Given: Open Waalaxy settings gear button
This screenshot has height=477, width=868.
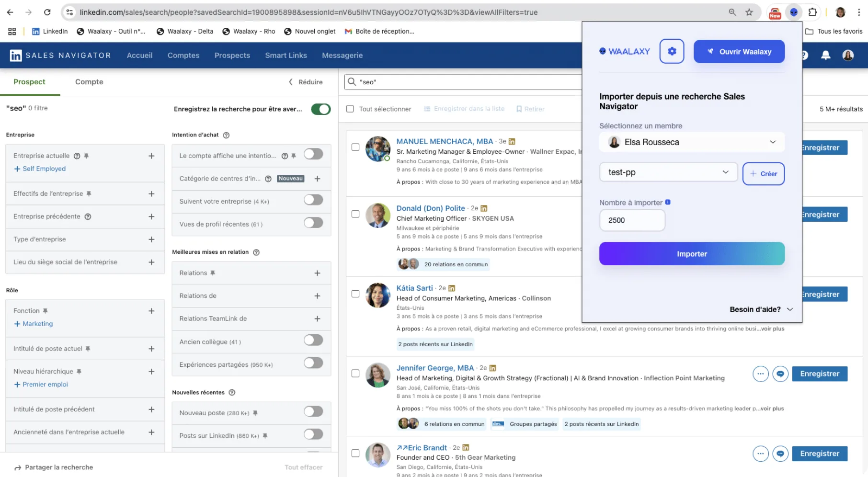Looking at the screenshot, I should point(672,51).
